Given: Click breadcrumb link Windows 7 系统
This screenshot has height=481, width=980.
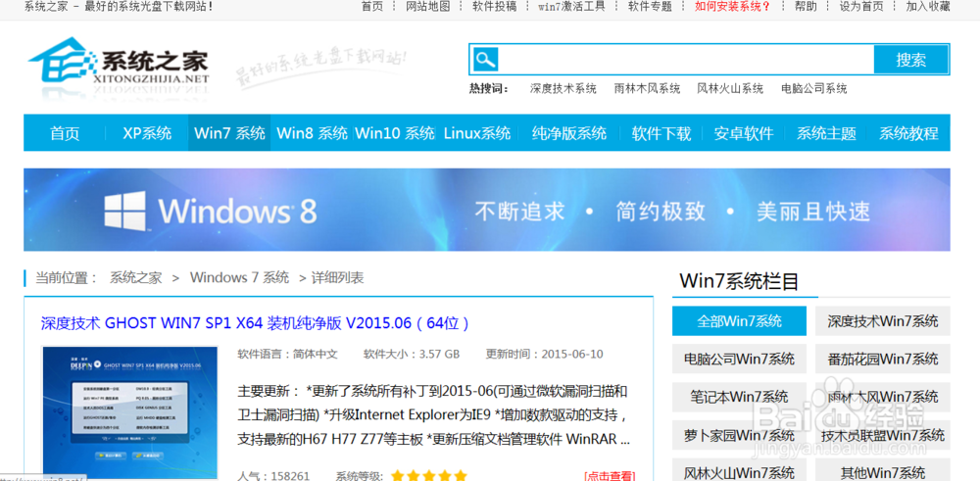Looking at the screenshot, I should coord(239,277).
